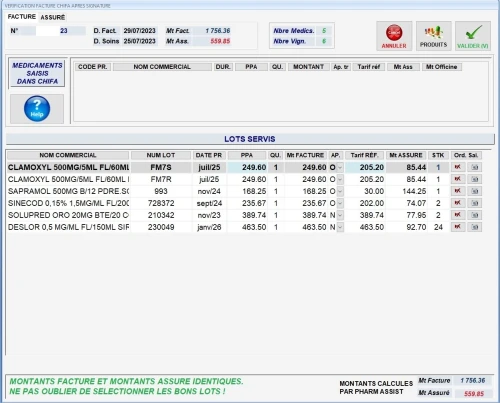Click the bottom Mt Facture total 1 756.36
This screenshot has width=500, height=403.
pyautogui.click(x=473, y=381)
